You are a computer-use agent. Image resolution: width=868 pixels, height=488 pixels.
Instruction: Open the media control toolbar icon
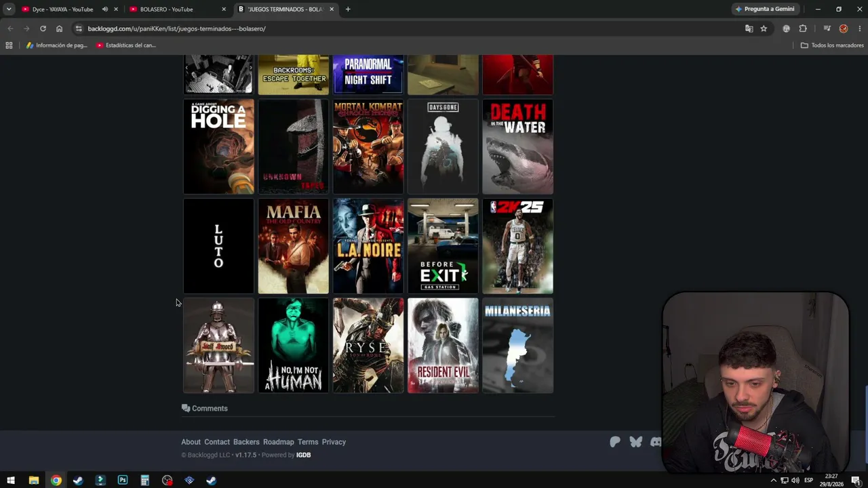pyautogui.click(x=827, y=28)
